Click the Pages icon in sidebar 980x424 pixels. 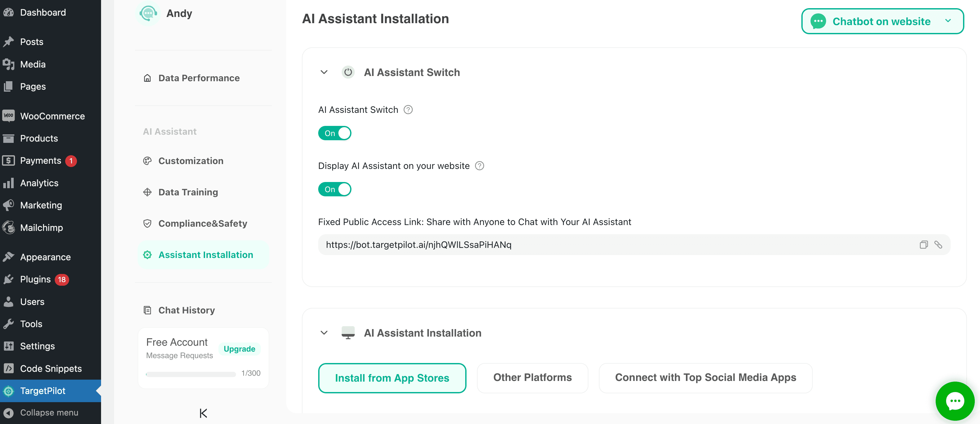pyautogui.click(x=8, y=86)
